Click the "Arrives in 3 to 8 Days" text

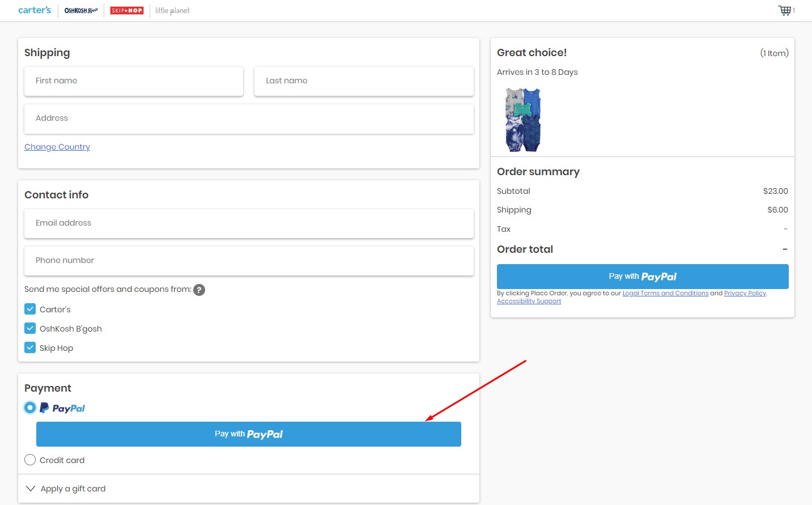click(537, 72)
